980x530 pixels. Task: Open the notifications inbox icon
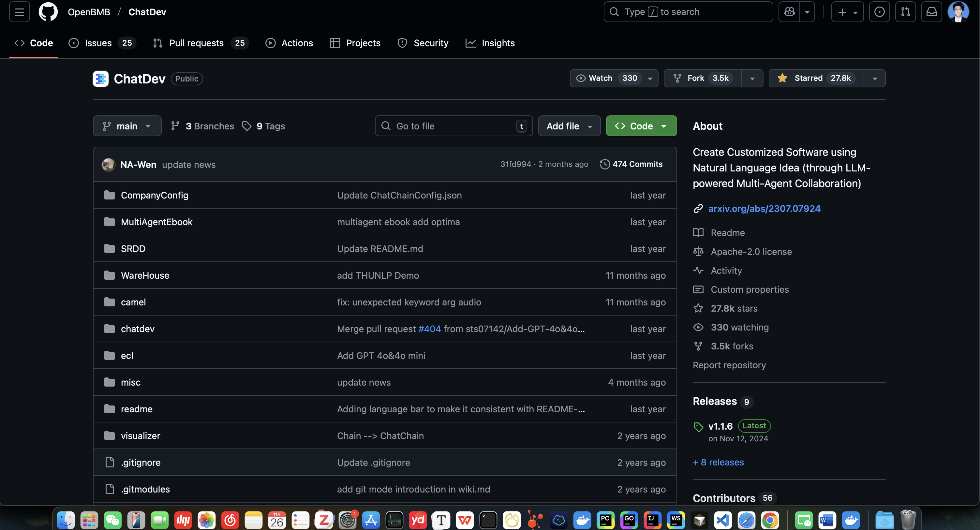[931, 12]
